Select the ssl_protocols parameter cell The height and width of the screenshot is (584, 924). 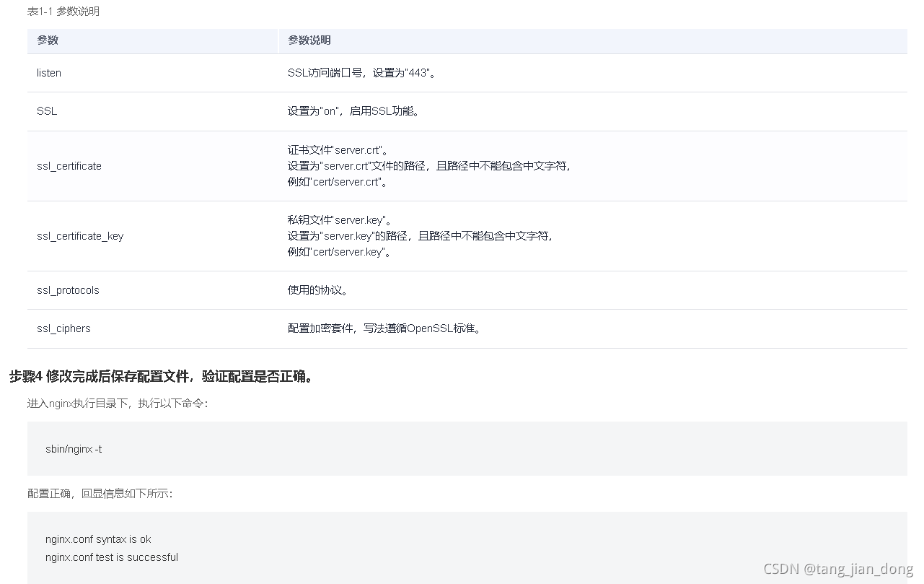pyautogui.click(x=68, y=290)
